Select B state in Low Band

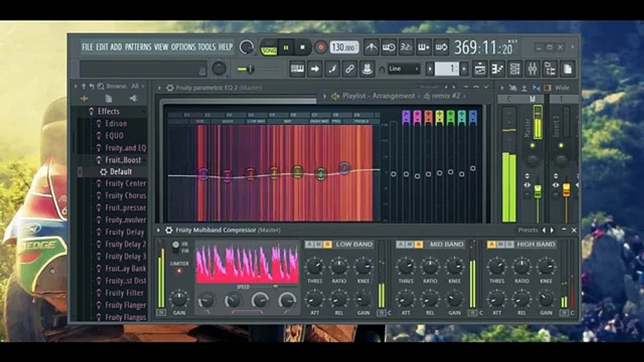point(328,244)
